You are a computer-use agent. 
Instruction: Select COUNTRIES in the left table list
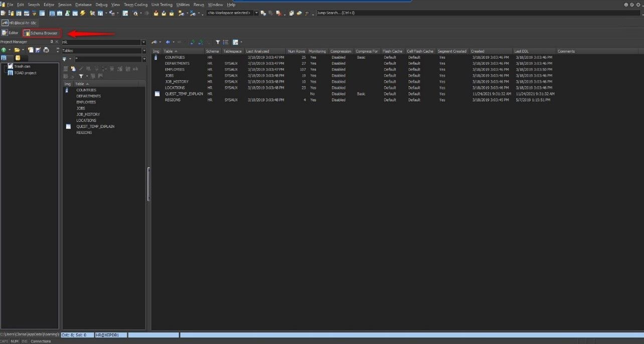tap(86, 90)
